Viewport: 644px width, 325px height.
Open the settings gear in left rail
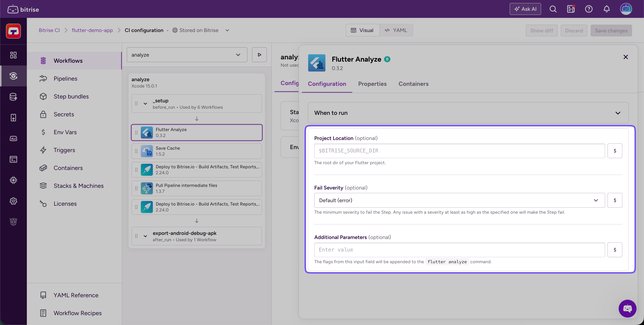13,201
